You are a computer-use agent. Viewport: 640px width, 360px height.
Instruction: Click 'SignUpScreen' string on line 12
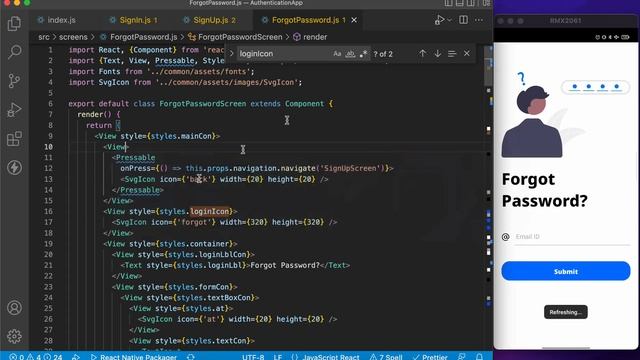click(x=351, y=169)
